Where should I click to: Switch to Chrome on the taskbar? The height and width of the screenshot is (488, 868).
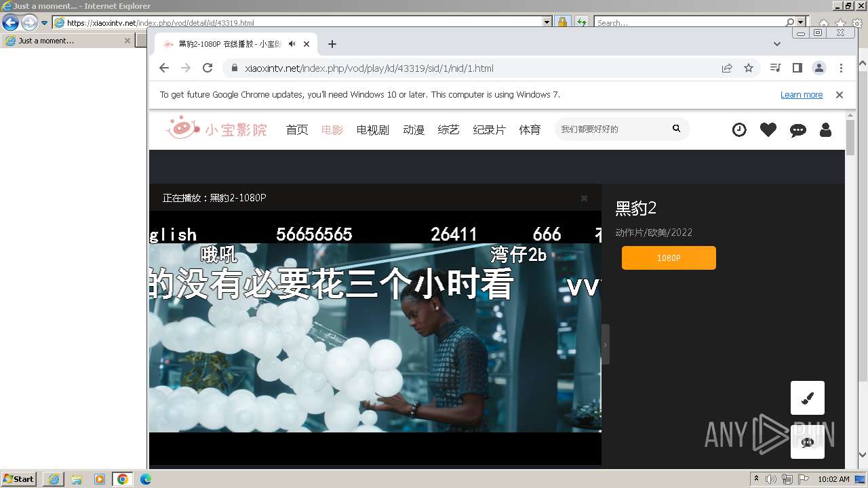pyautogui.click(x=123, y=479)
